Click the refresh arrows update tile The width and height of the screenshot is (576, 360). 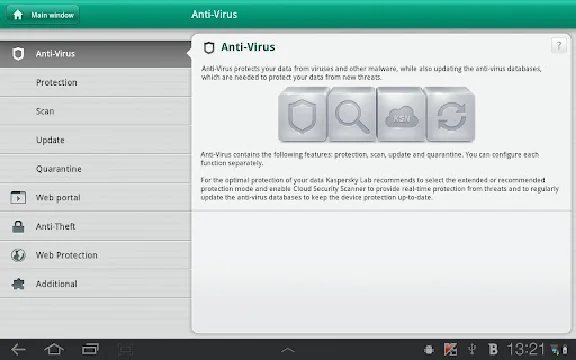[x=451, y=115]
